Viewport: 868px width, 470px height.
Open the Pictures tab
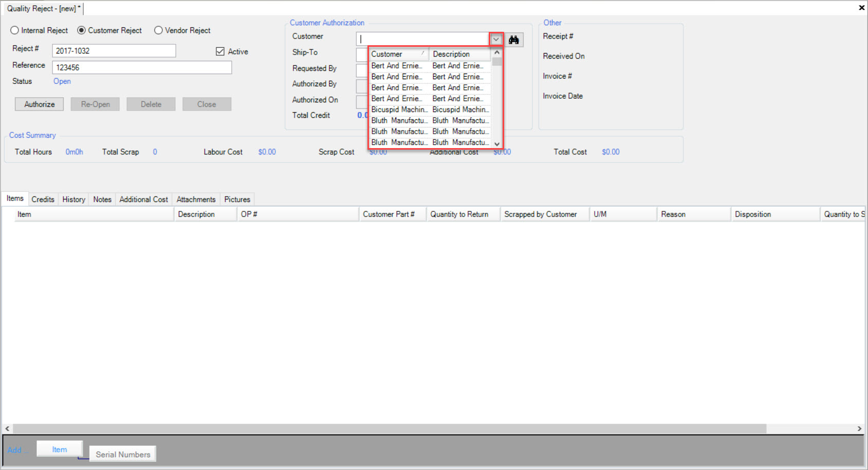237,200
